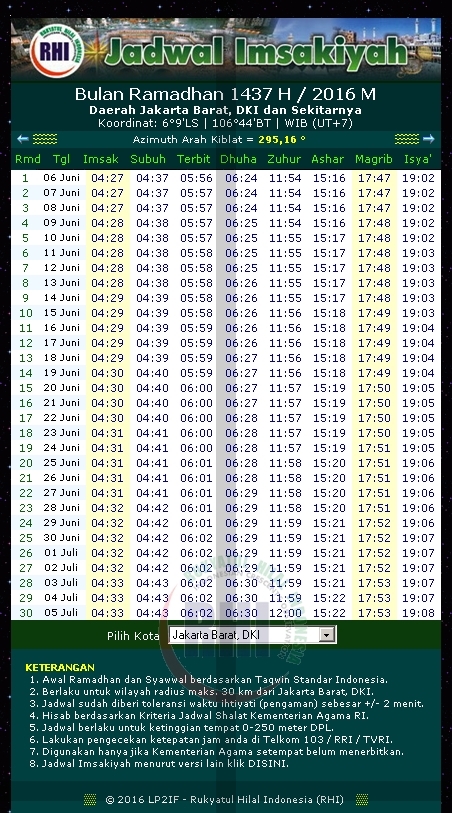Click the Ashar column header

(328, 159)
